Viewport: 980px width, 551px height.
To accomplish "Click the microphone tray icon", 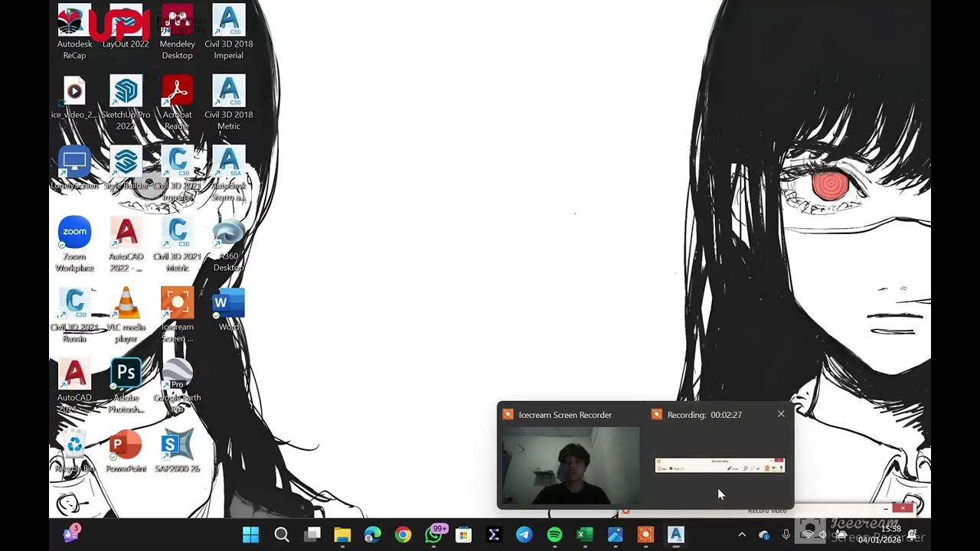I will (786, 535).
